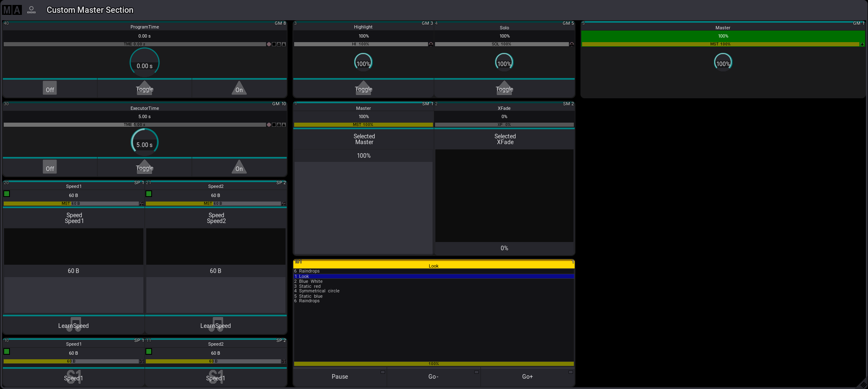This screenshot has width=868, height=389.
Task: Turn ExecutorTime master On
Action: point(239,167)
